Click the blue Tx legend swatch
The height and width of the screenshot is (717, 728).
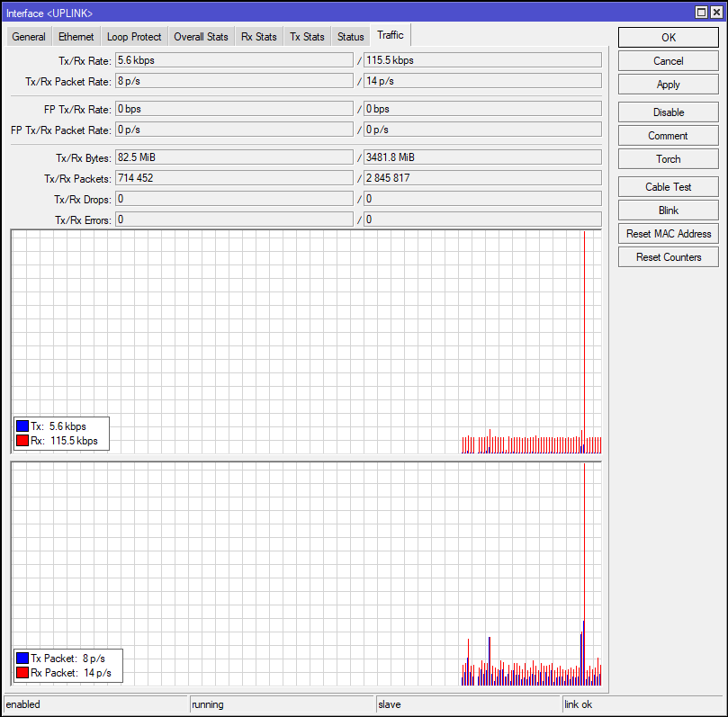pos(22,427)
